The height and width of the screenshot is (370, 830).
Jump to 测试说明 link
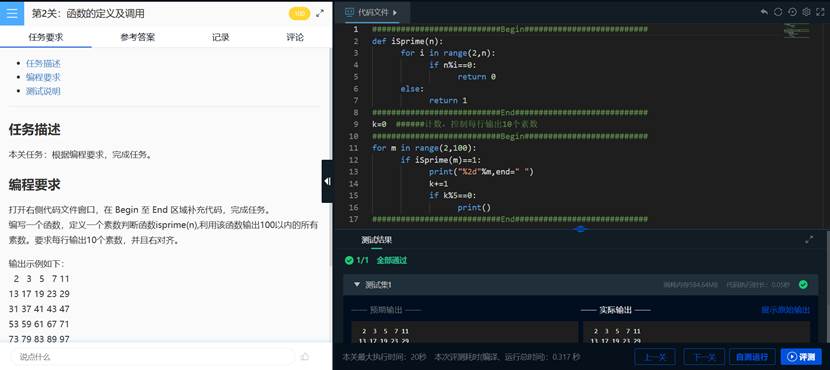pos(43,91)
